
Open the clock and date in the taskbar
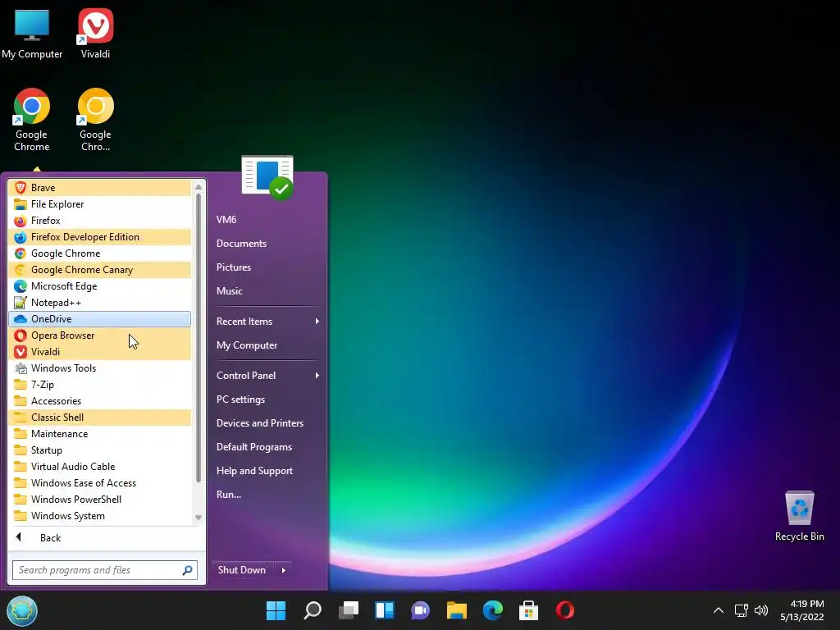click(802, 610)
